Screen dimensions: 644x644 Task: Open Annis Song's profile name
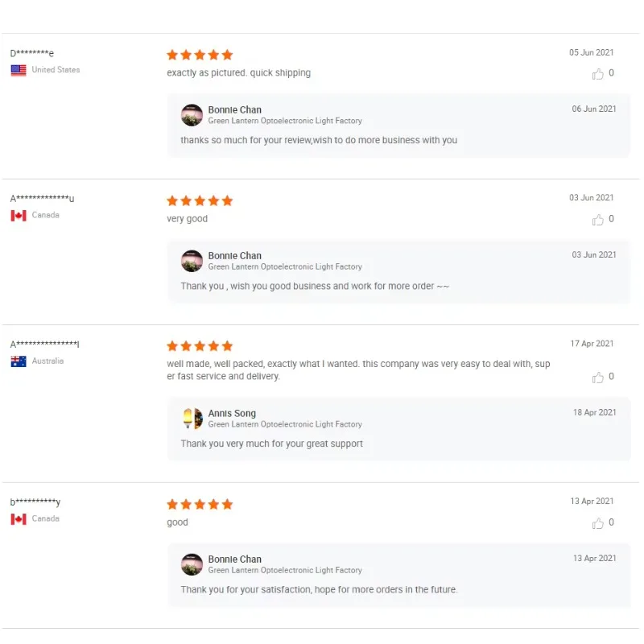[232, 414]
